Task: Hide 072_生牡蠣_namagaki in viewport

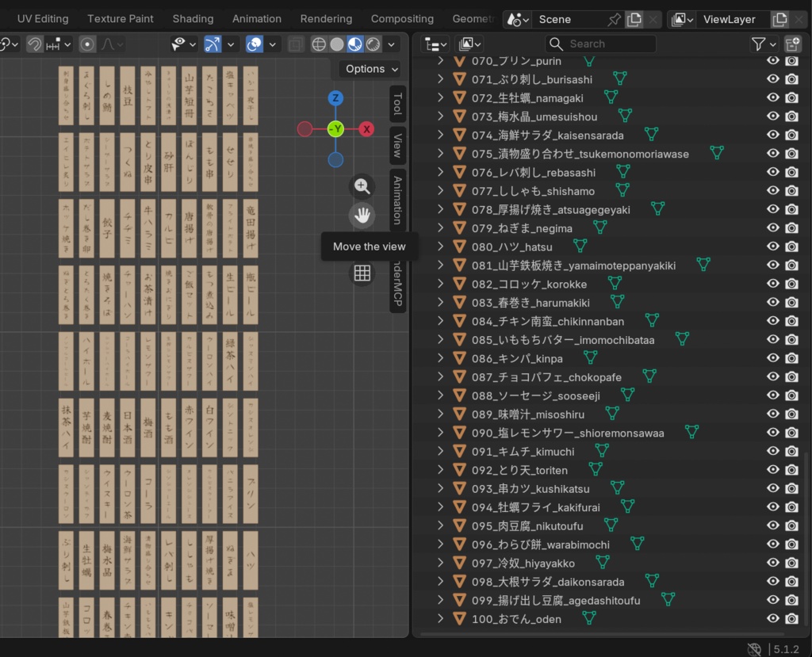Action: pyautogui.click(x=772, y=97)
